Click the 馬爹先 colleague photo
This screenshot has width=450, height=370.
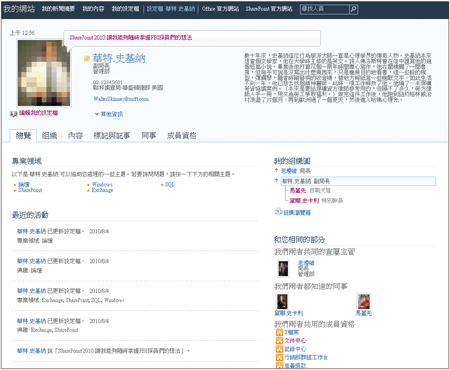click(x=364, y=301)
